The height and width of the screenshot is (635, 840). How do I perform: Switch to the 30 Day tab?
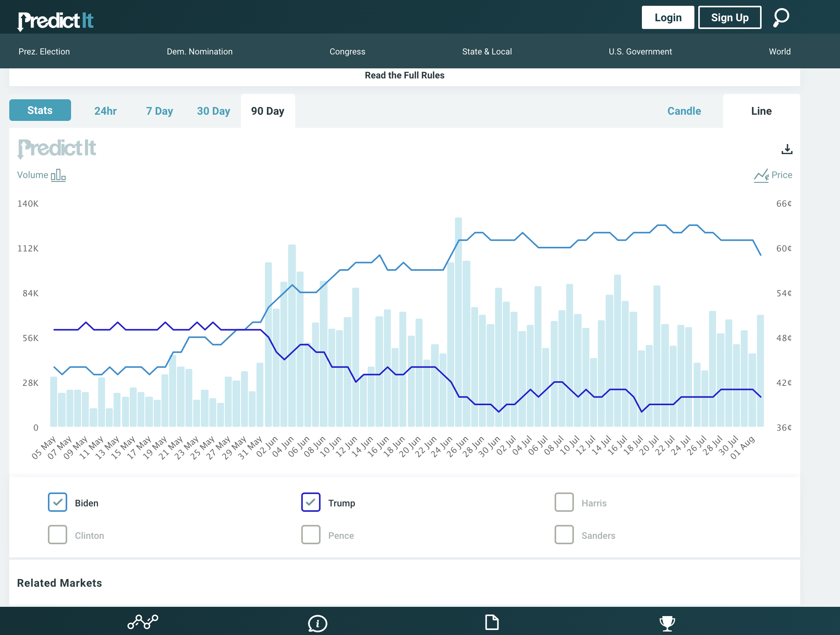point(214,111)
